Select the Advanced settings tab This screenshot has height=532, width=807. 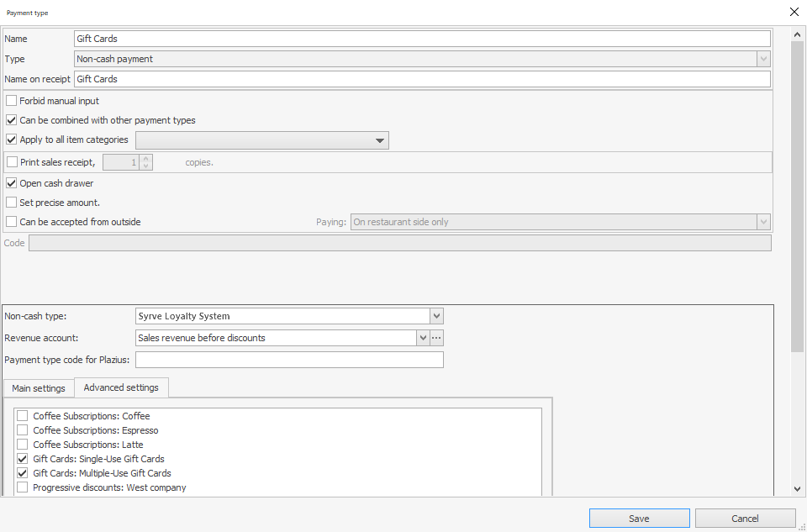click(x=121, y=387)
